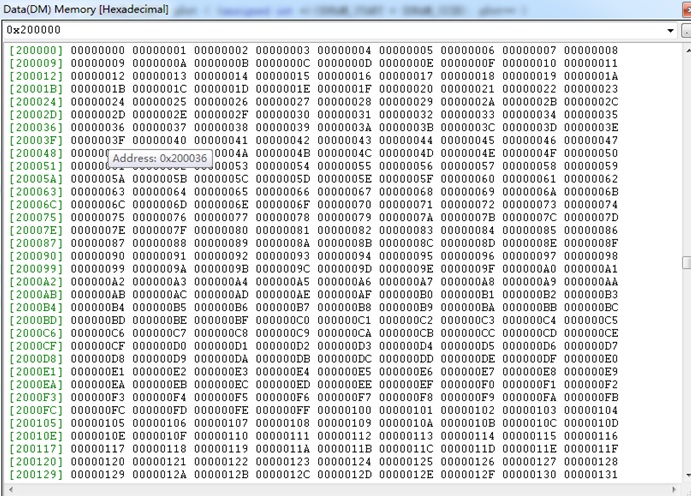The image size is (691, 496).
Task: Select row address [20003F]
Action: (x=36, y=140)
